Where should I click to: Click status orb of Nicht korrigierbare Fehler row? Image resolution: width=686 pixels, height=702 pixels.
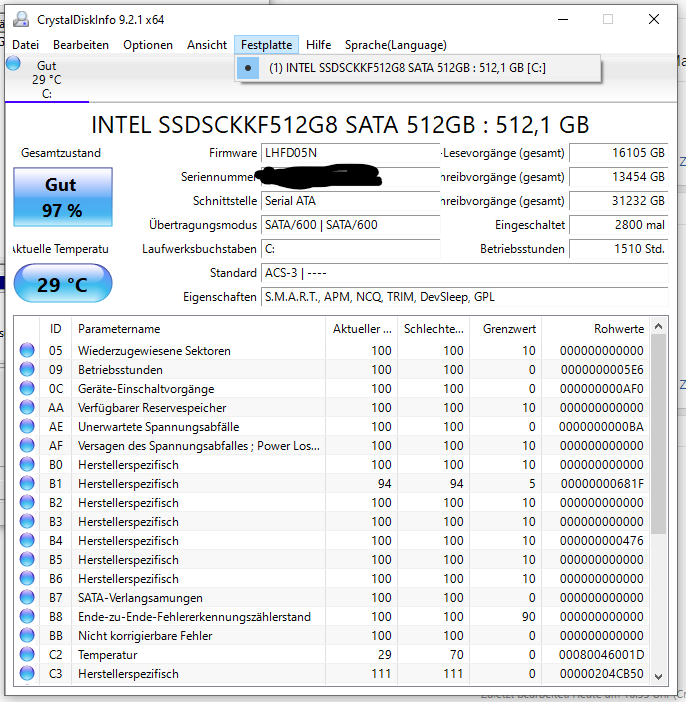point(27,635)
